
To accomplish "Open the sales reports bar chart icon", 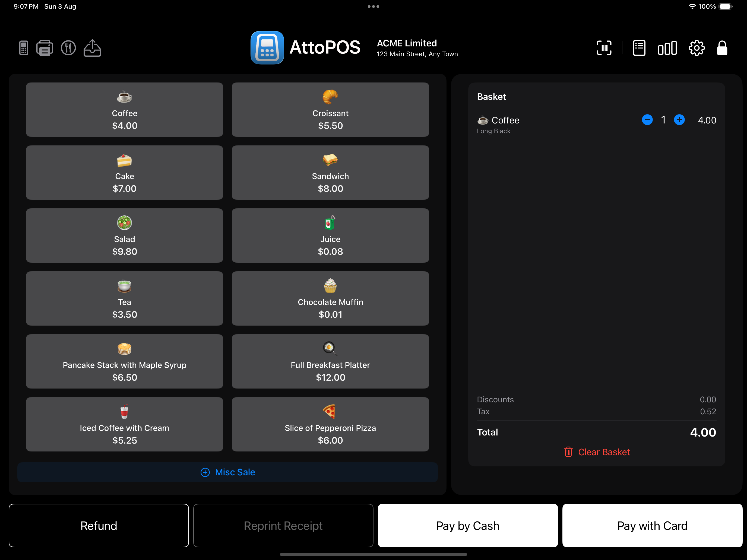I will coord(667,48).
